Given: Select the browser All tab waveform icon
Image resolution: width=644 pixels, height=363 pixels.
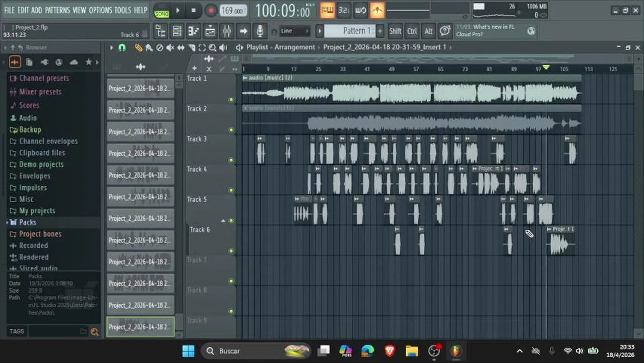Looking at the screenshot, I should 15,62.
